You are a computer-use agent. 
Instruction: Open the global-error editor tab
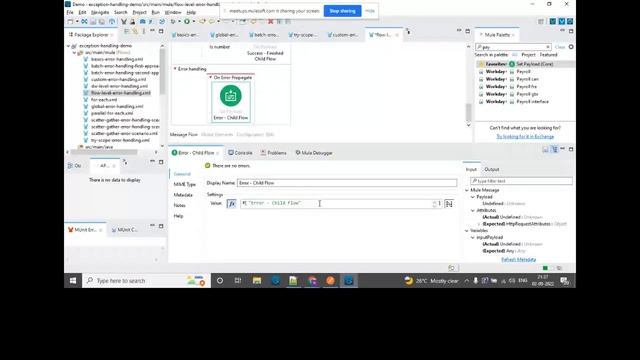224,35
